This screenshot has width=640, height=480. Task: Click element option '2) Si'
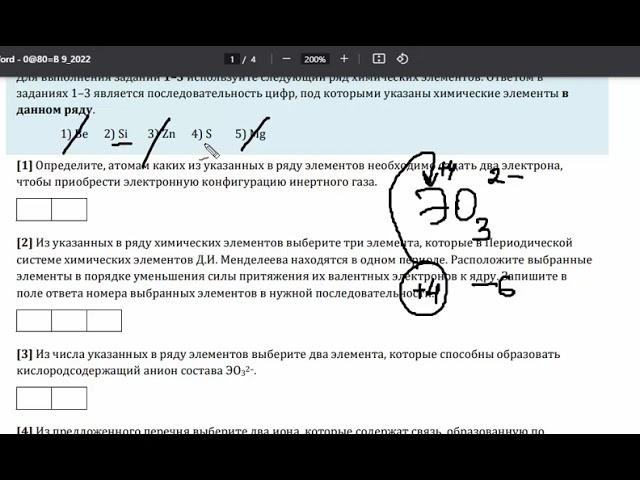coord(116,134)
